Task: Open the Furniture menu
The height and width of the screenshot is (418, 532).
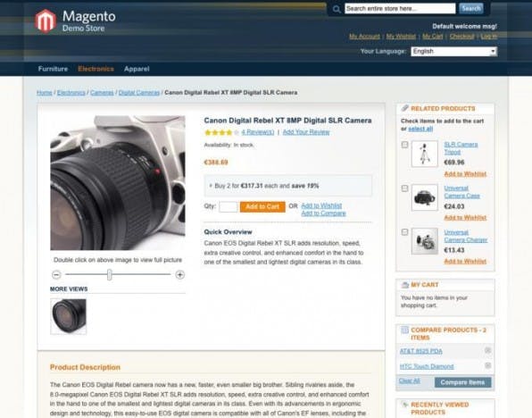Action: [x=53, y=69]
